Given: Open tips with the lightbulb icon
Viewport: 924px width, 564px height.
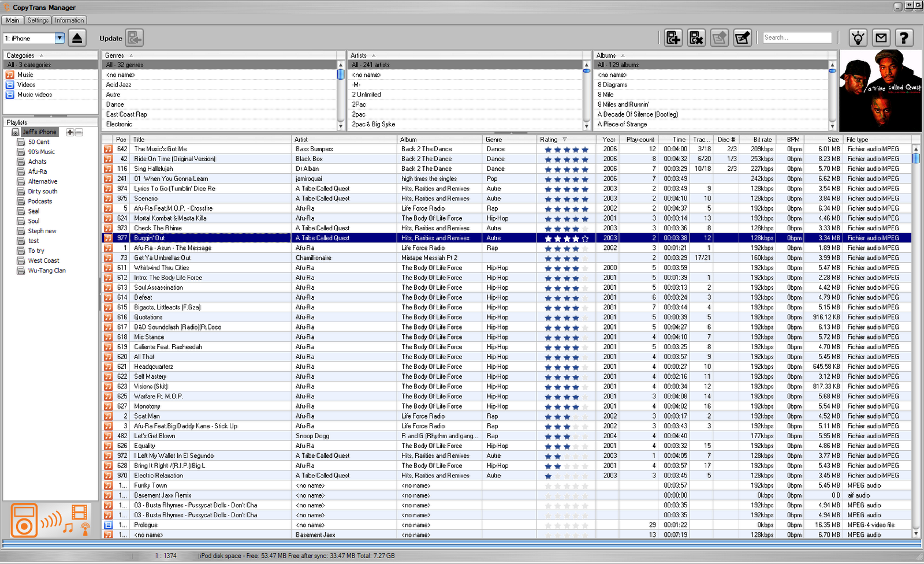Looking at the screenshot, I should pos(858,38).
